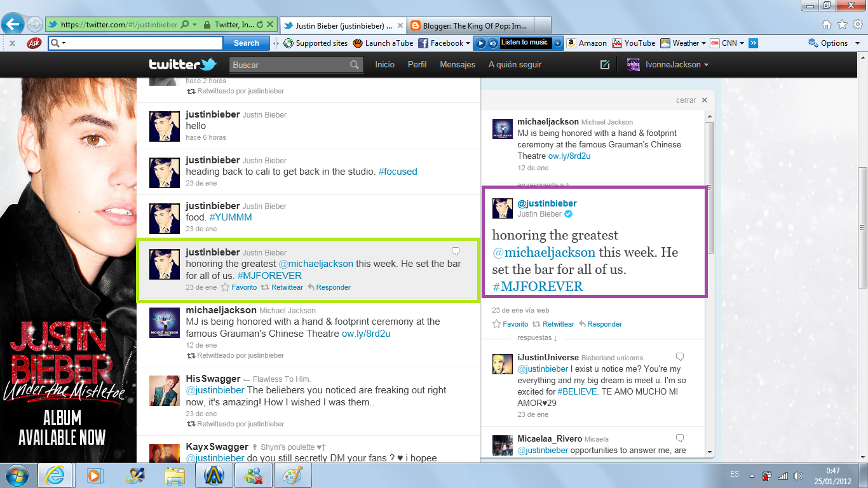Close the details panel via cerrar
868x488 pixels.
pos(691,100)
